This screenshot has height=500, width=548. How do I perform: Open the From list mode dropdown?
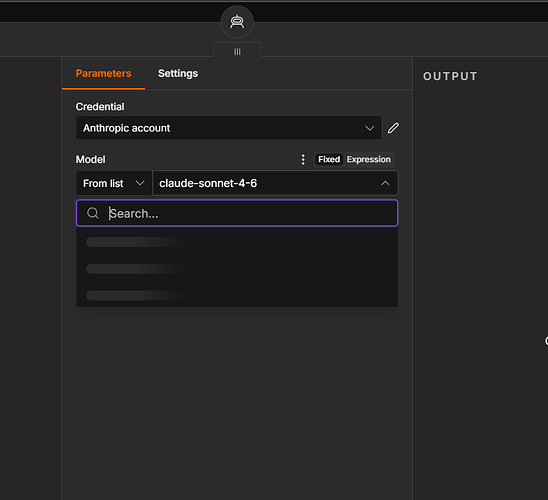click(x=114, y=183)
